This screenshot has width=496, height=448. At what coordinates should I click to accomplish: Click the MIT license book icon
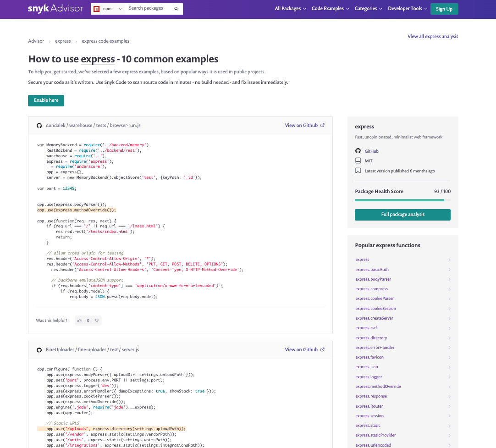click(x=358, y=161)
